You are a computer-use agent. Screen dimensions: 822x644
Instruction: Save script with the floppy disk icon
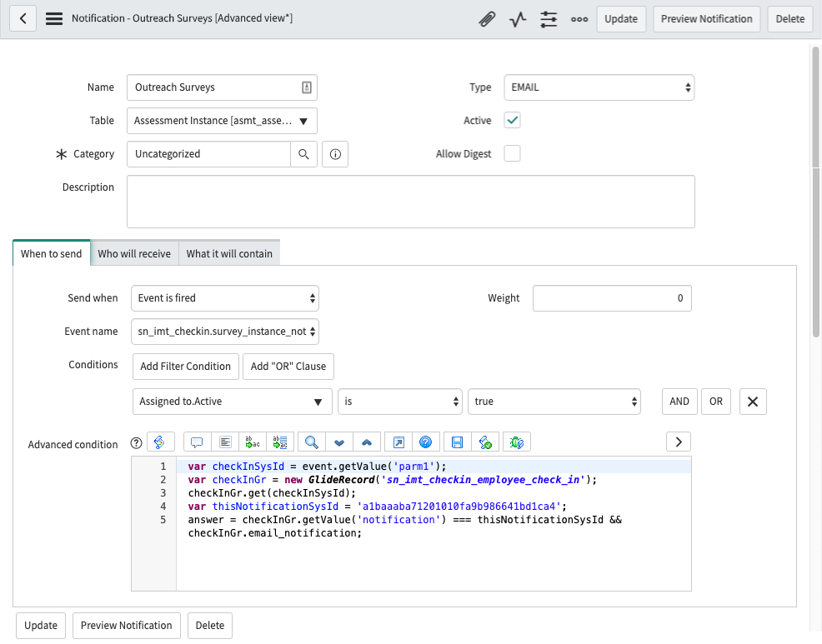click(x=457, y=442)
